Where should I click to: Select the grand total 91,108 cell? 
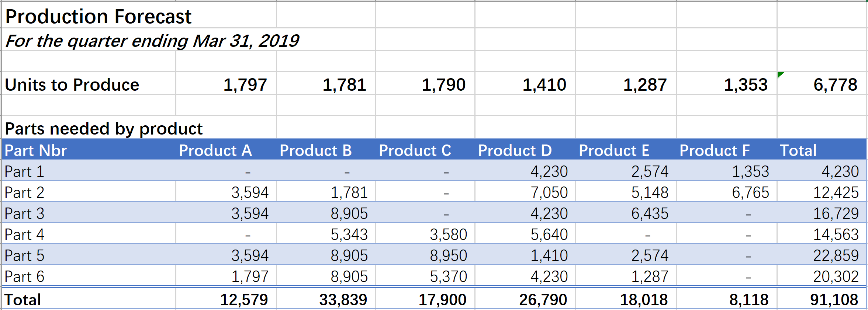click(x=822, y=299)
